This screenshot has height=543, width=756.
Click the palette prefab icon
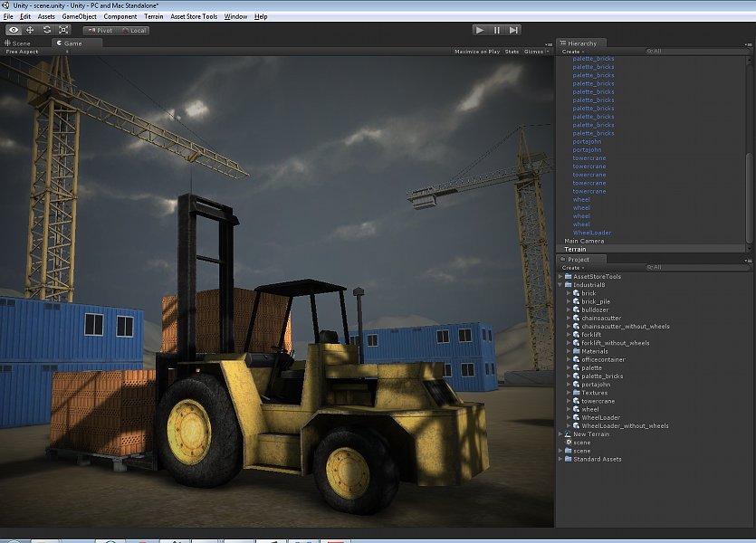pyautogui.click(x=576, y=367)
